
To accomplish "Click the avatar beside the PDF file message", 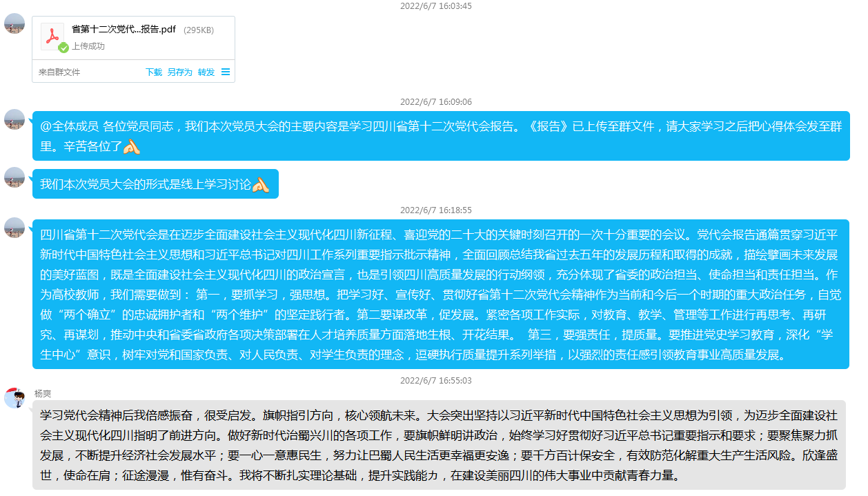I will [x=14, y=23].
